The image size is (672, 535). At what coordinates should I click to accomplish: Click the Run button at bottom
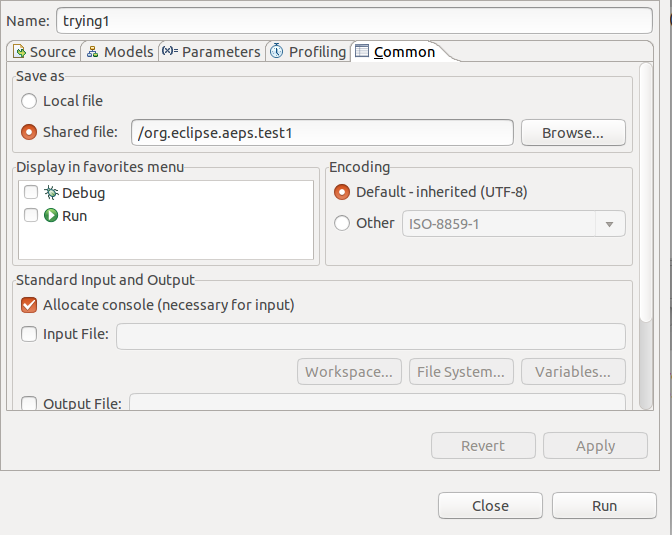coord(604,506)
